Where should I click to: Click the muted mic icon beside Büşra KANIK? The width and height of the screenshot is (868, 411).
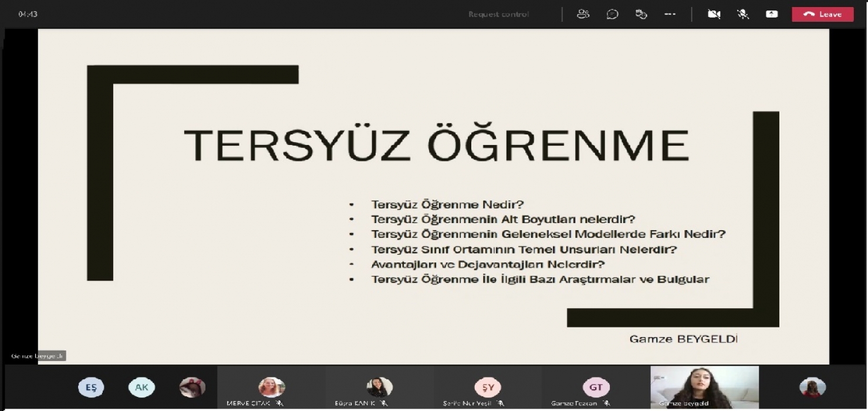pos(383,403)
